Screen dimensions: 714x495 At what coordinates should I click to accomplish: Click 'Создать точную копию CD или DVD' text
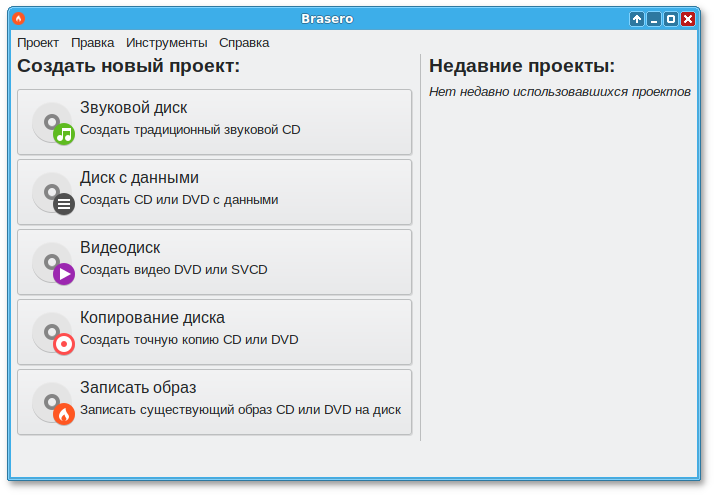(189, 340)
